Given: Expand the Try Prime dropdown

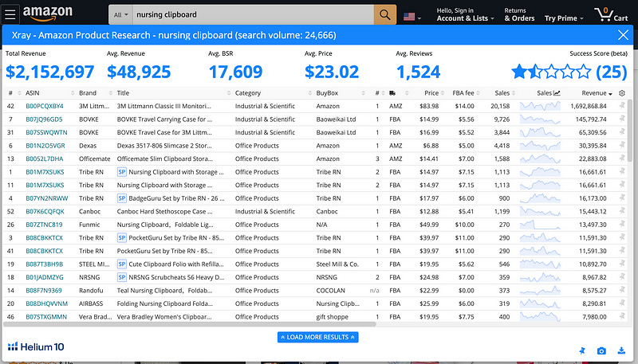Looking at the screenshot, I should pyautogui.click(x=564, y=18).
